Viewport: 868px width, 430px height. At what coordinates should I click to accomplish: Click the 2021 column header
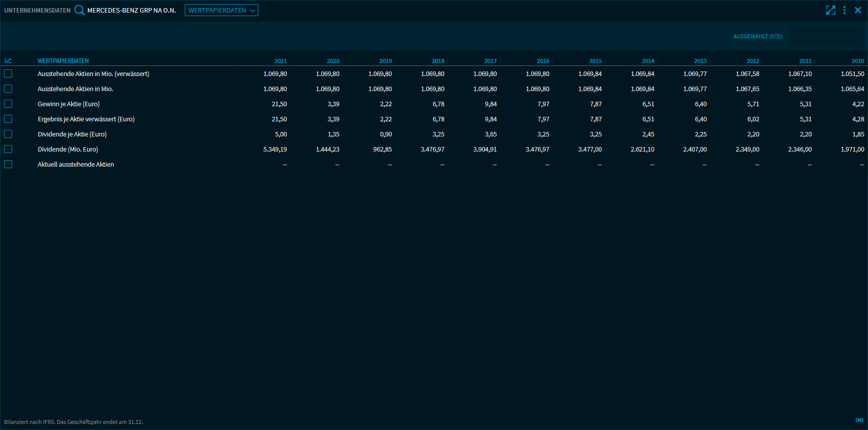280,61
